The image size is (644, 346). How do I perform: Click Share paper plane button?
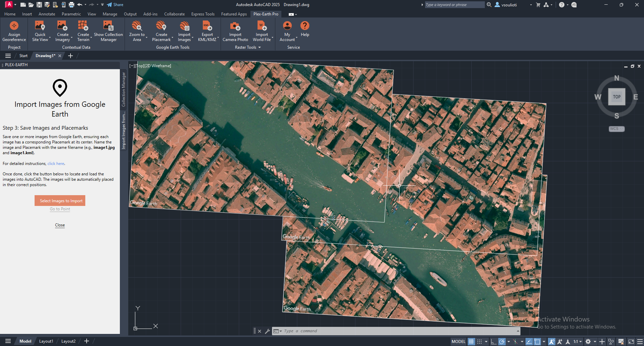(115, 5)
